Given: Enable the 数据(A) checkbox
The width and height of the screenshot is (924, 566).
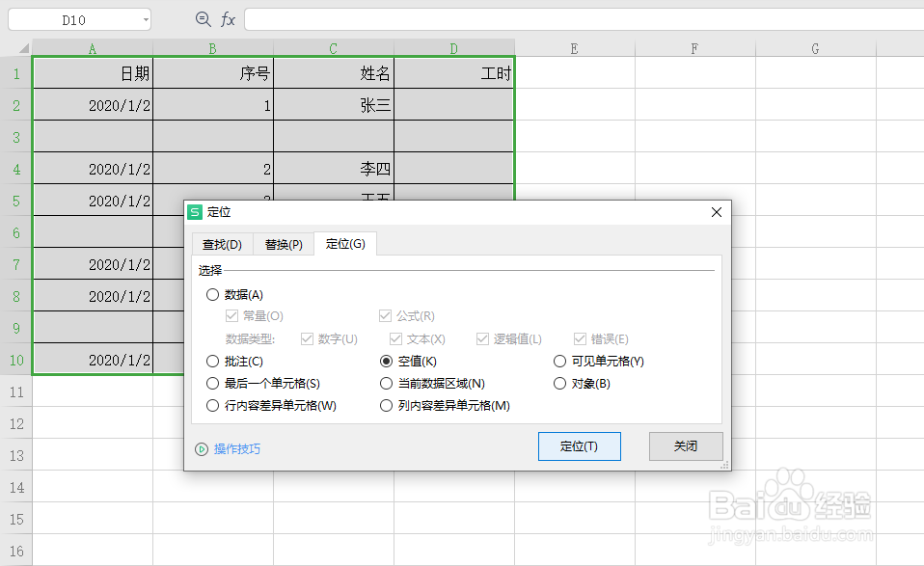Looking at the screenshot, I should pos(212,294).
